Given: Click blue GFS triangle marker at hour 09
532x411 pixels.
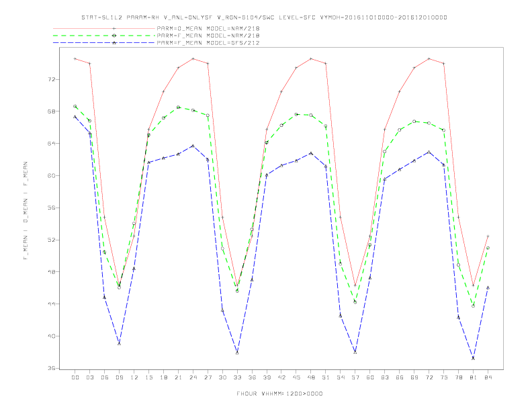Looking at the screenshot, I should (119, 344).
